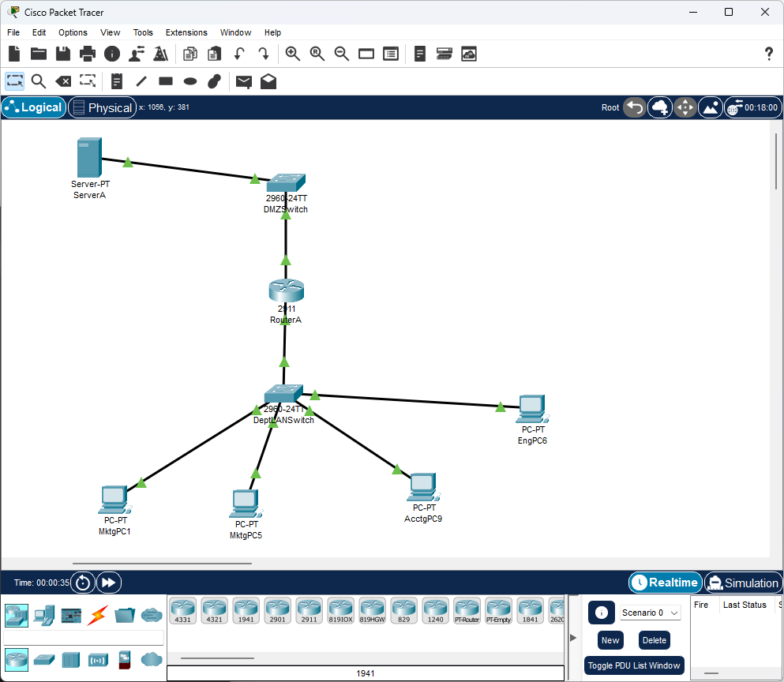Select the Add Complex PDU tool
The width and height of the screenshot is (784, 682).
268,81
